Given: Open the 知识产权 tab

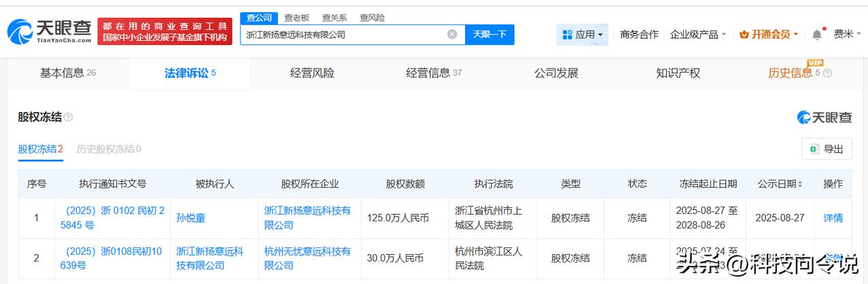Looking at the screenshot, I should (x=678, y=73).
